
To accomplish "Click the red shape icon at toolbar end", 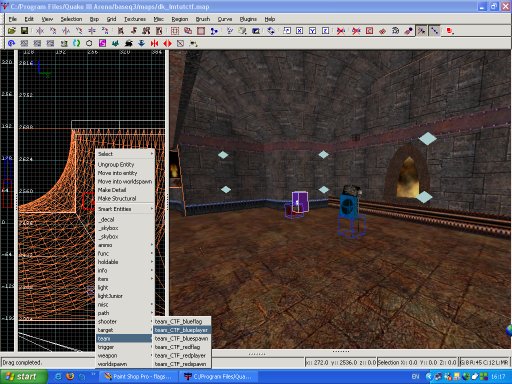I will [450, 31].
